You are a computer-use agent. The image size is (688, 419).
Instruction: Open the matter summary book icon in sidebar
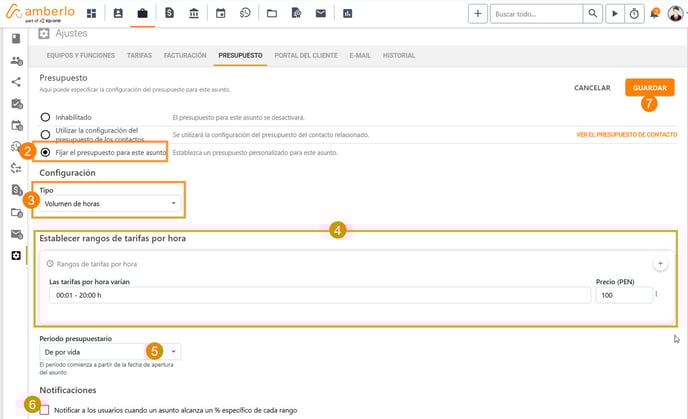[x=16, y=39]
